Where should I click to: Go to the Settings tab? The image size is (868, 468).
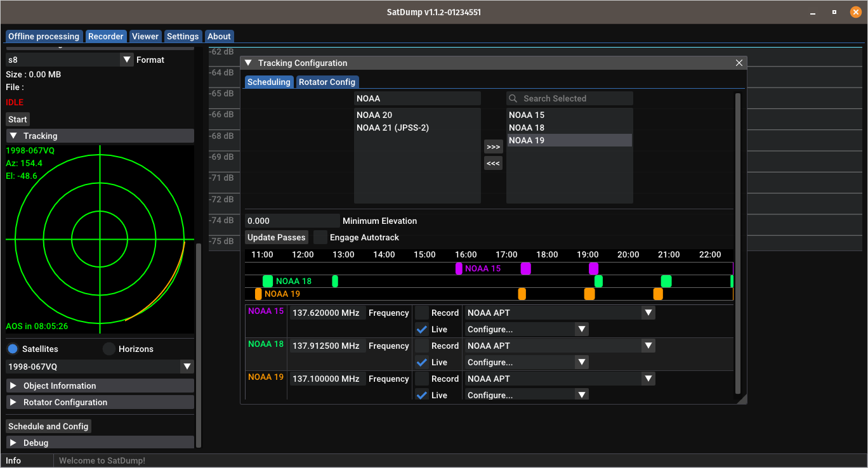(183, 36)
